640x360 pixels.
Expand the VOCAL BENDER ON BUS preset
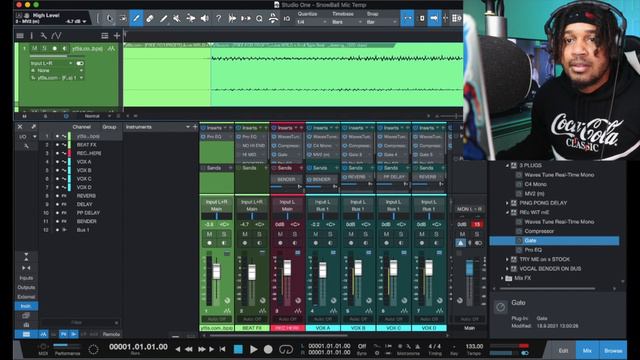507,269
